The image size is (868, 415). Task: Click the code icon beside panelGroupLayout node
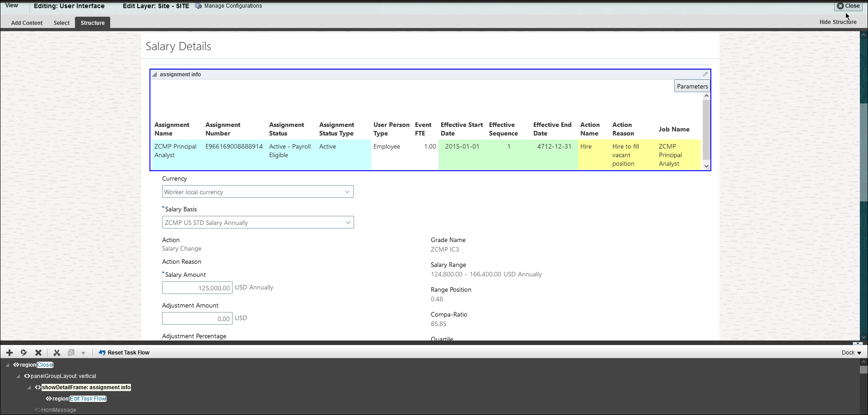pos(27,376)
